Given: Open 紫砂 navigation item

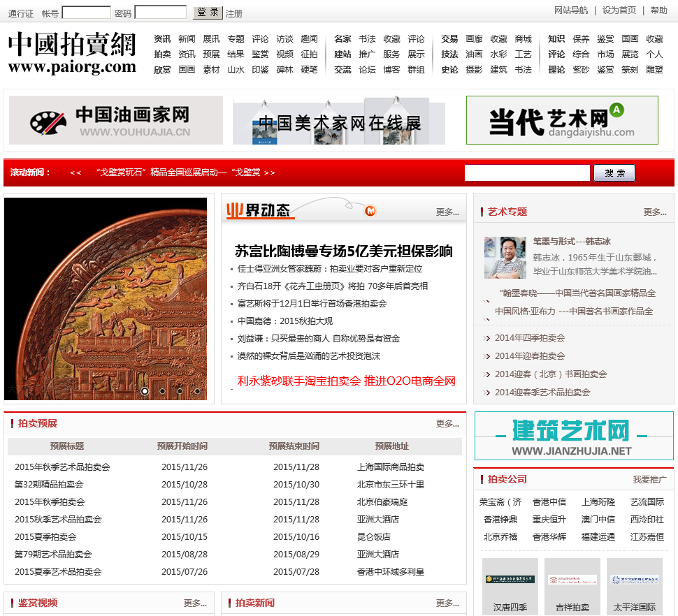Looking at the screenshot, I should pyautogui.click(x=581, y=70).
